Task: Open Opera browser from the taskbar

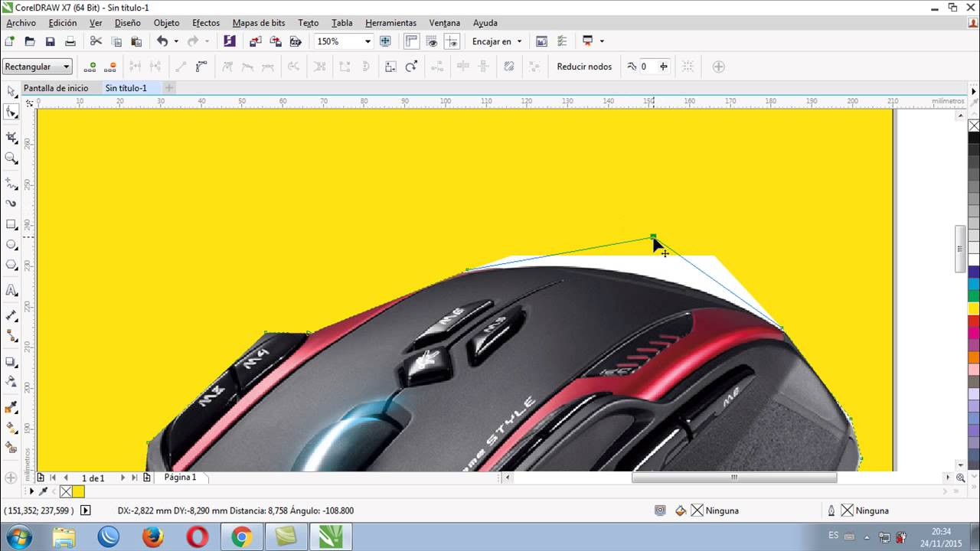Action: pyautogui.click(x=198, y=537)
